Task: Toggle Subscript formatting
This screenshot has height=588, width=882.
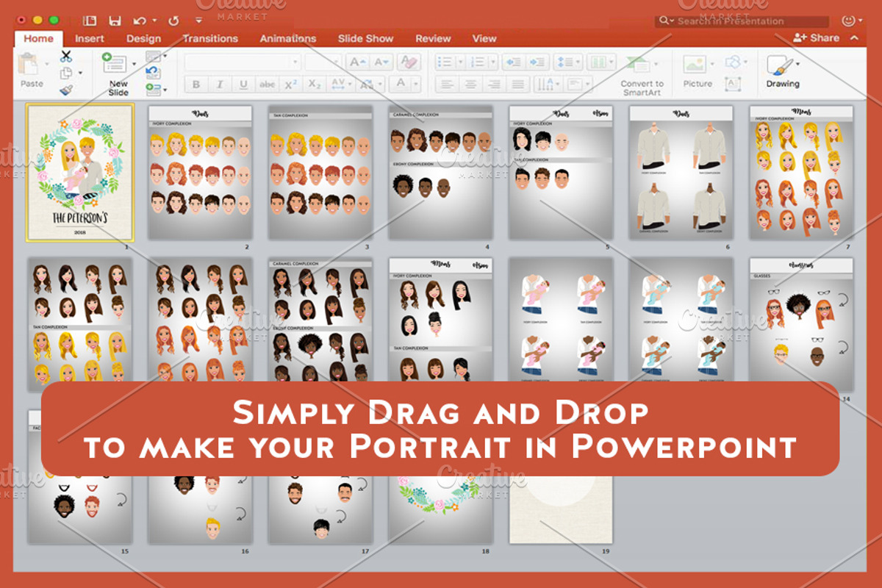Action: tap(315, 85)
